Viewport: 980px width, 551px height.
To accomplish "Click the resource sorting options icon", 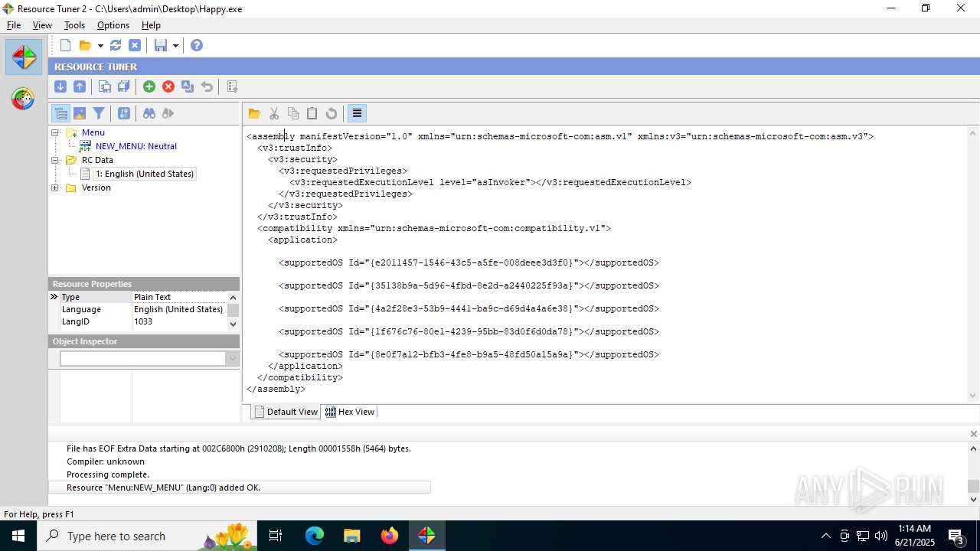I will point(124,113).
